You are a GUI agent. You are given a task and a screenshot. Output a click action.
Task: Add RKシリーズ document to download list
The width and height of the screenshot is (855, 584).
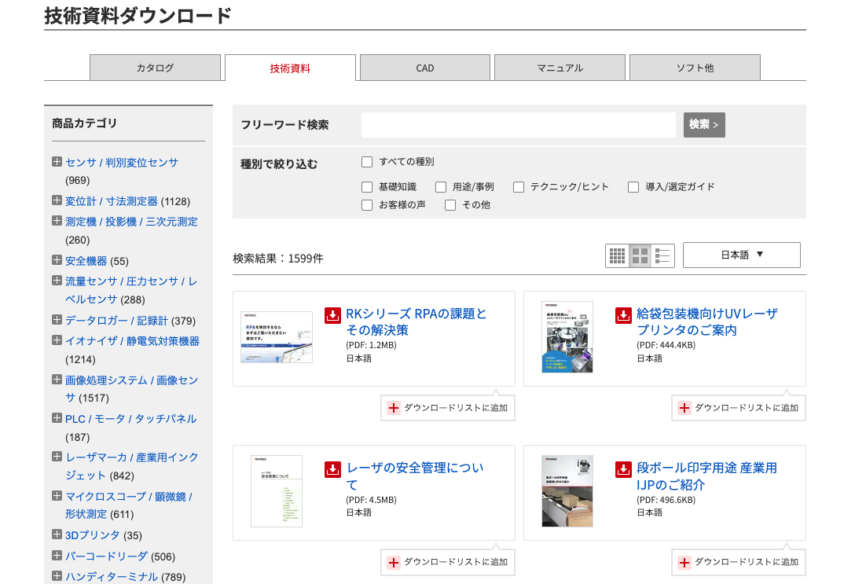(x=448, y=408)
